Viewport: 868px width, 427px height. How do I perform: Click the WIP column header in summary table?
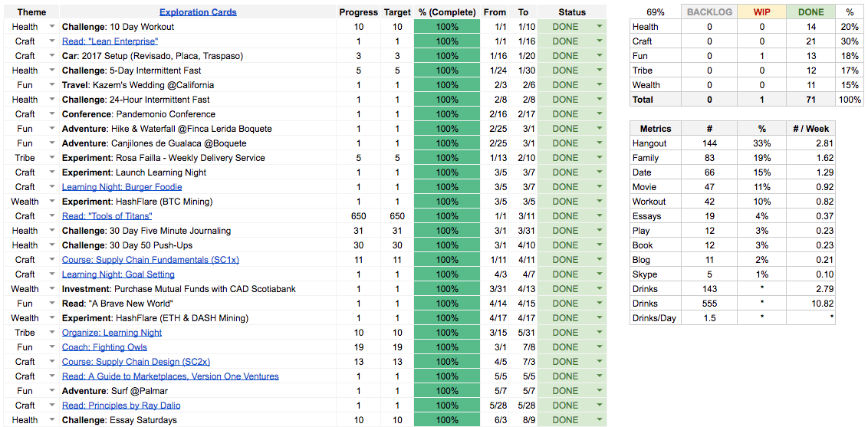[761, 12]
